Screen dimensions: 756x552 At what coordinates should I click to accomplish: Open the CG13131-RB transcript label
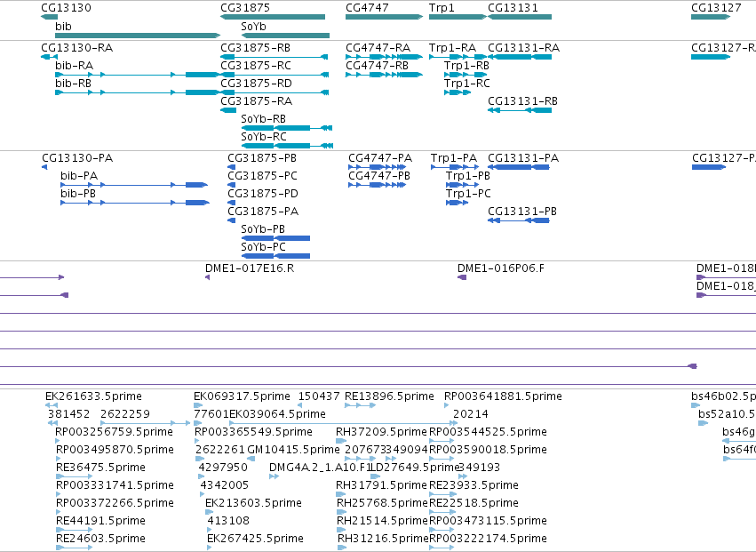click(x=523, y=100)
